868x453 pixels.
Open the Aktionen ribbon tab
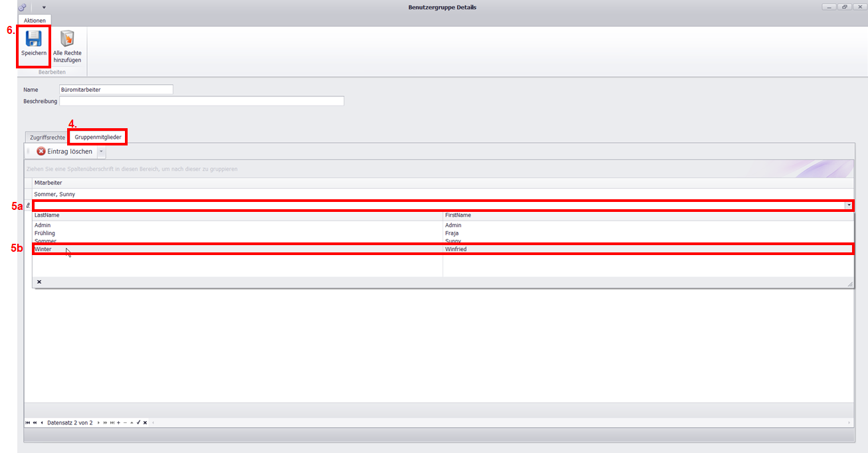(x=35, y=21)
